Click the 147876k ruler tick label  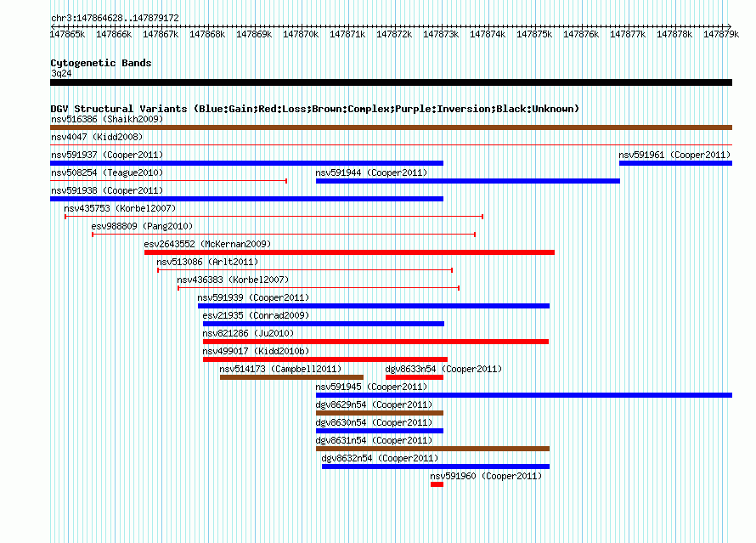pyautogui.click(x=581, y=34)
